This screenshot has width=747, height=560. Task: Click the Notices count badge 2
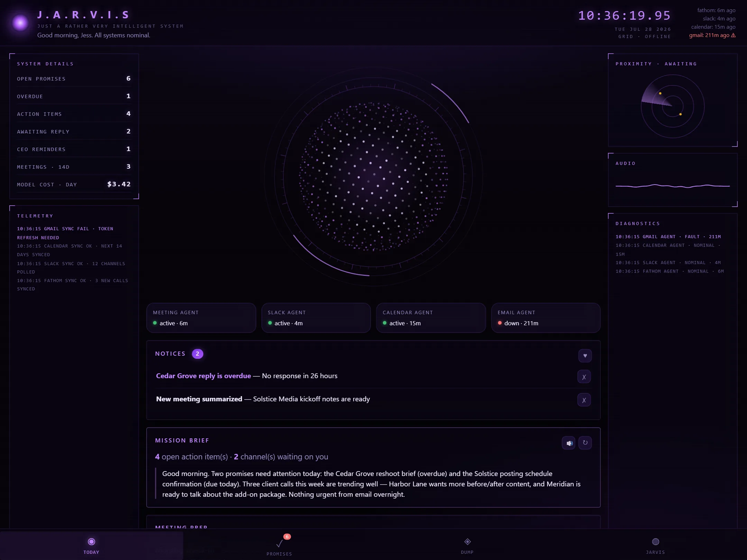(x=197, y=354)
